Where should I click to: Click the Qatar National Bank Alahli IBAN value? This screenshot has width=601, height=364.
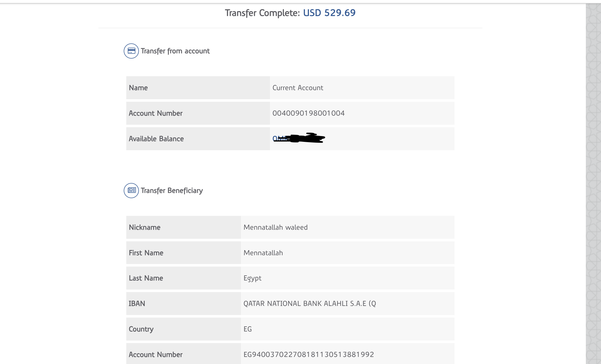pos(310,303)
